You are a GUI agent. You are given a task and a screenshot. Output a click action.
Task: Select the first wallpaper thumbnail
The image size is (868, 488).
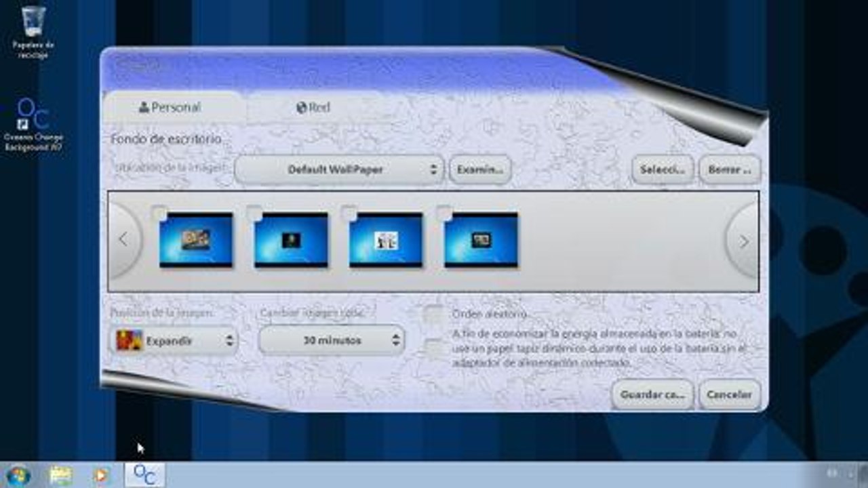pyautogui.click(x=196, y=240)
